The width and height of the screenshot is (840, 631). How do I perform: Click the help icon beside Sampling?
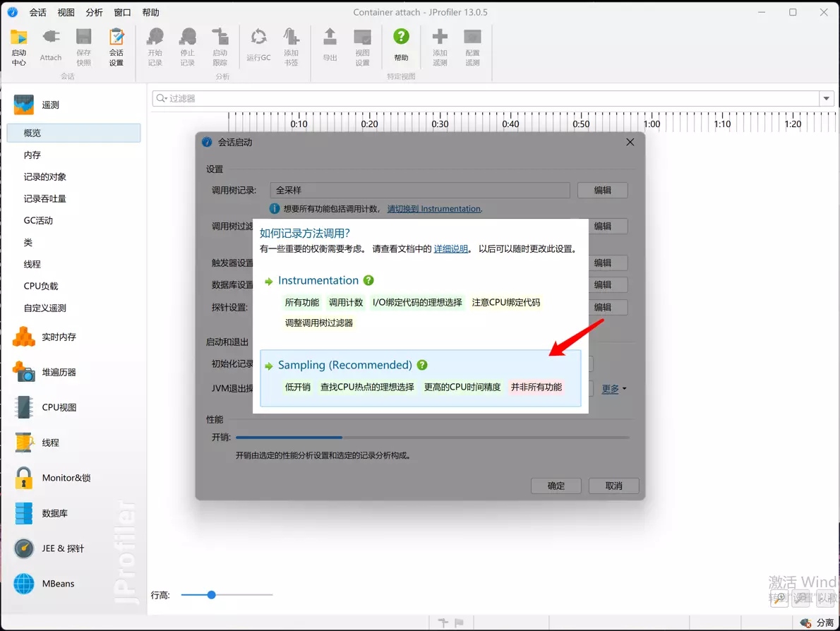tap(422, 365)
